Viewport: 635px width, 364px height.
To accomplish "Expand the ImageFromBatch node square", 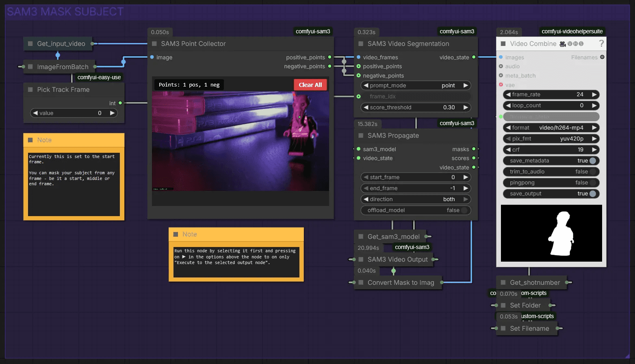I will (x=30, y=67).
